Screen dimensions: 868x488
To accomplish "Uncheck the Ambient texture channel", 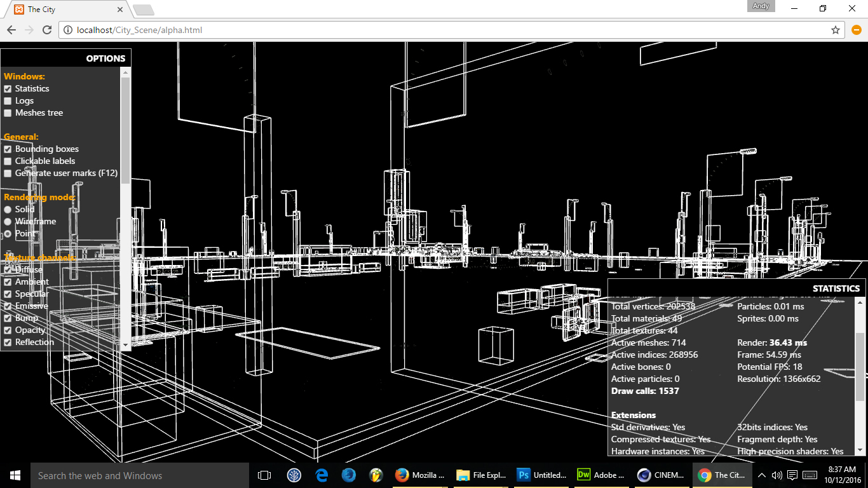I will [x=8, y=282].
